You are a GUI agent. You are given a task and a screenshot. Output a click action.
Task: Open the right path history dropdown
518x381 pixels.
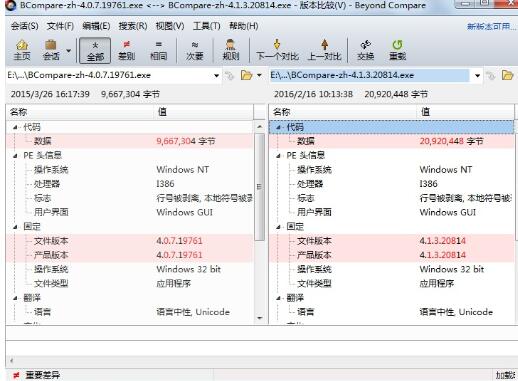[x=477, y=76]
